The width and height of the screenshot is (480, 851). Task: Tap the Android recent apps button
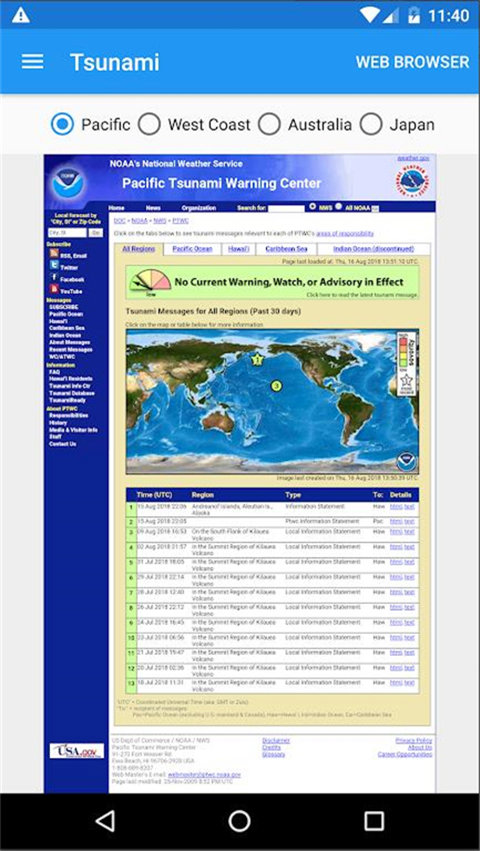tap(374, 821)
